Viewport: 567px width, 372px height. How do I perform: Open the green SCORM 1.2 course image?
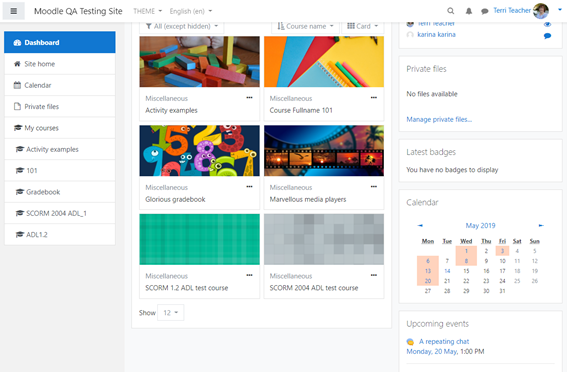(200, 239)
